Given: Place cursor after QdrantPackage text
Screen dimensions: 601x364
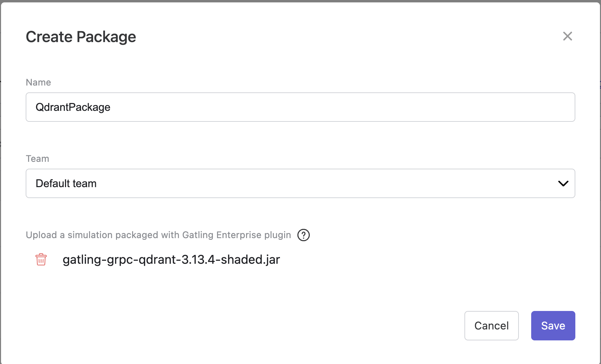Looking at the screenshot, I should pyautogui.click(x=111, y=107).
